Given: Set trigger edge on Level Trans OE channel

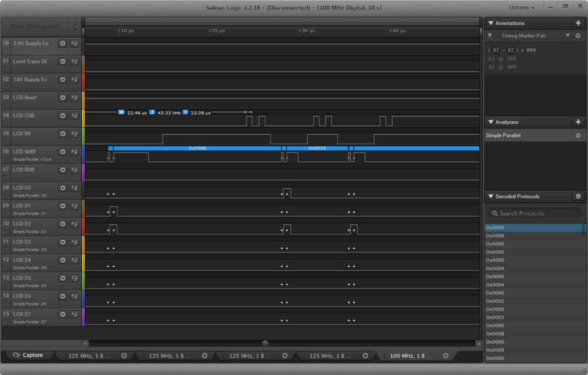Looking at the screenshot, I should point(74,61).
